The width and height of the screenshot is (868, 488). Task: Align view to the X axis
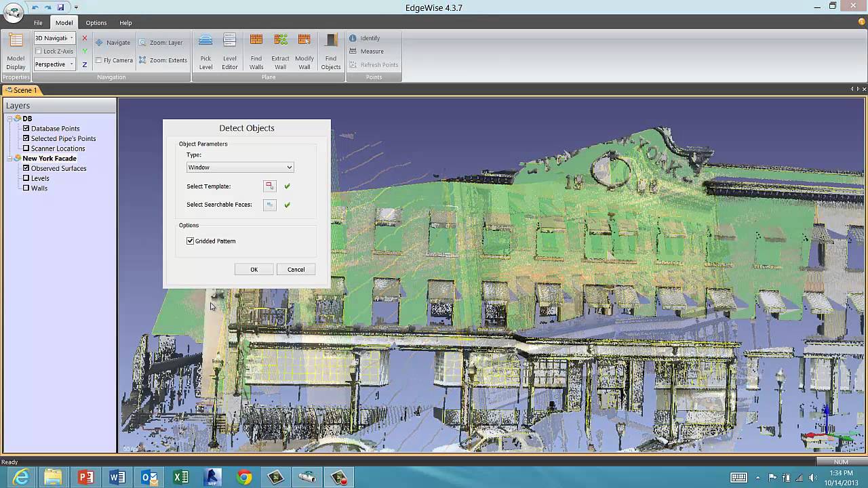[84, 39]
